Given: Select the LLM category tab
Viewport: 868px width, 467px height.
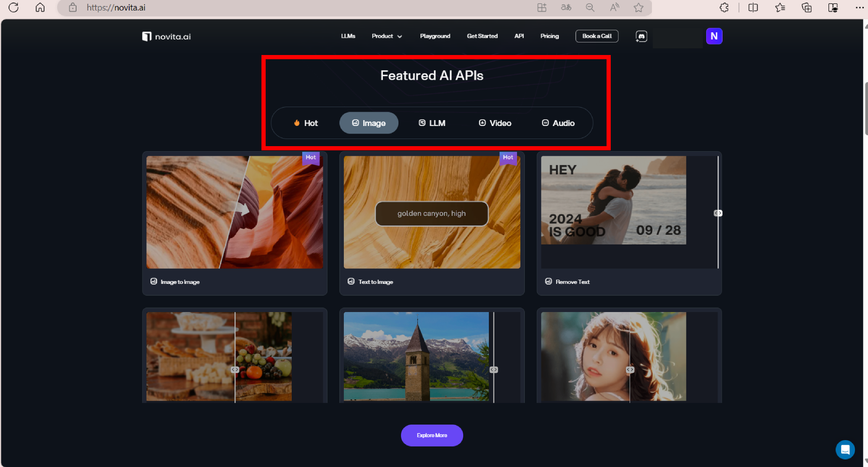Looking at the screenshot, I should click(432, 123).
